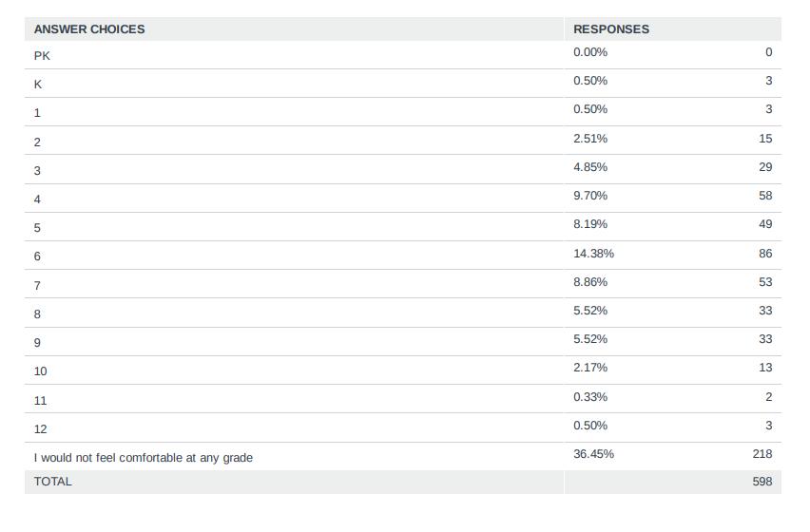Screen dimensions: 810x532
Task: Select the 9.70% response value
Action: pos(590,196)
